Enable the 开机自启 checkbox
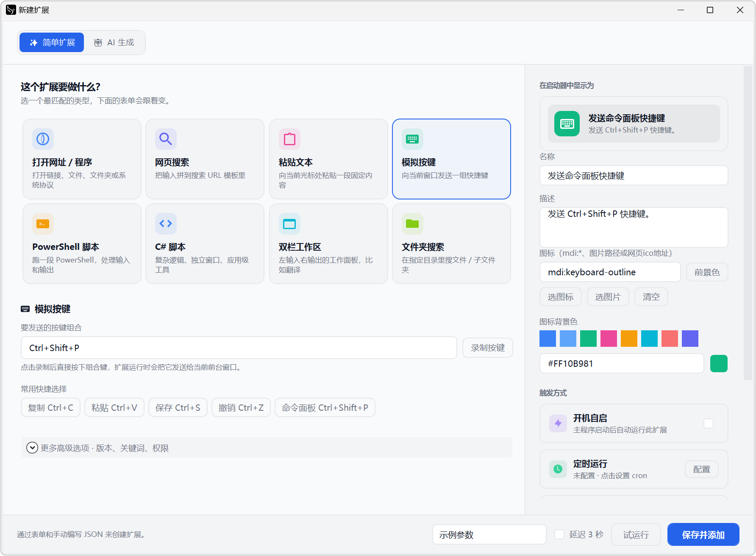Image resolution: width=756 pixels, height=556 pixels. click(x=709, y=423)
